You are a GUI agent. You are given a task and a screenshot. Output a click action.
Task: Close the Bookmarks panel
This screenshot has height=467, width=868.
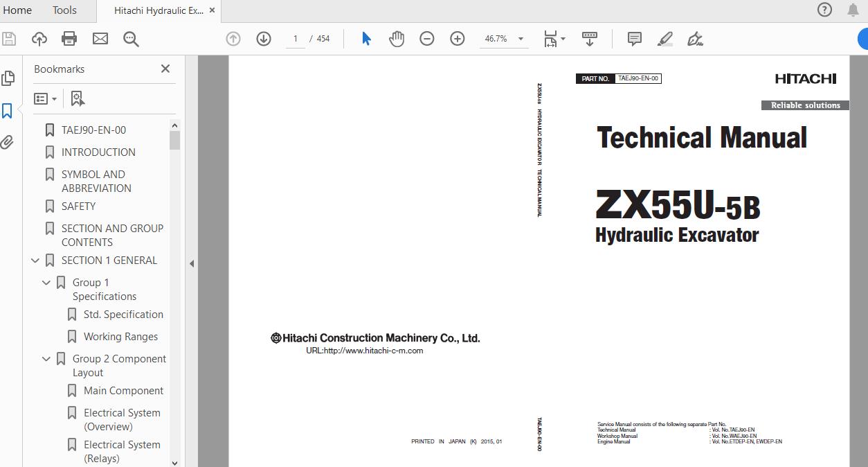(x=165, y=69)
